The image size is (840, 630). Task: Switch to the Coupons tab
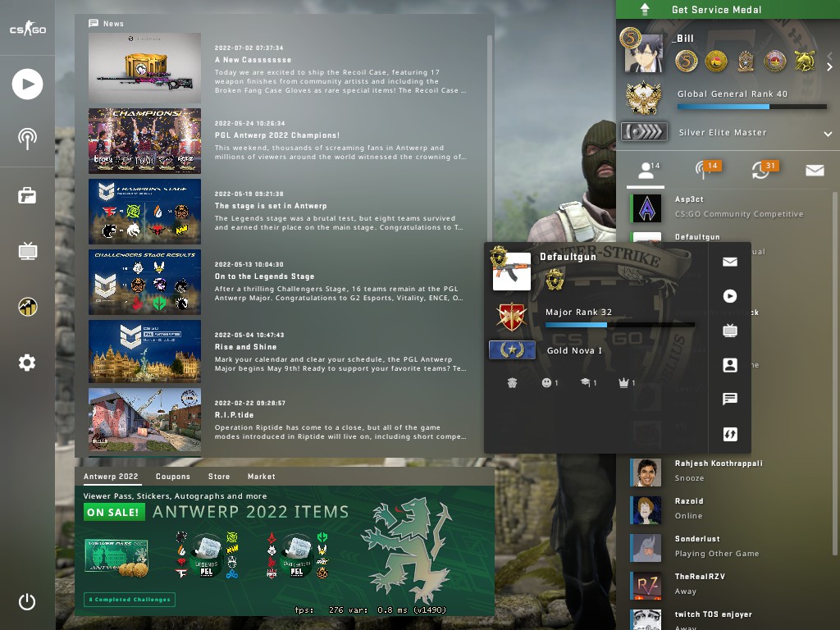tap(173, 477)
